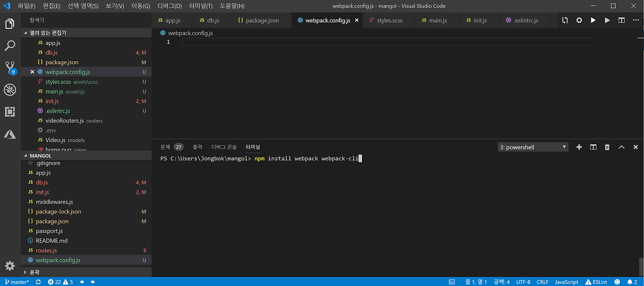The image size is (644, 286).
Task: Expand the outline section at the bottom of sidebar
Action: click(86, 272)
